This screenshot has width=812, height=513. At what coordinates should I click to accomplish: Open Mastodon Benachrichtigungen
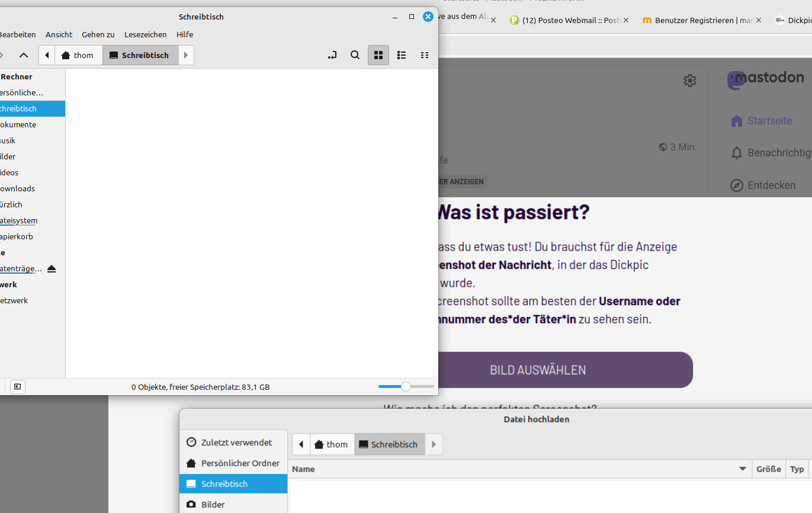pyautogui.click(x=771, y=153)
